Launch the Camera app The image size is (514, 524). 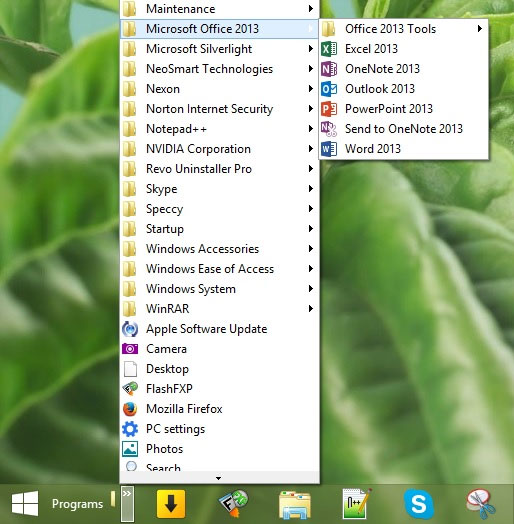pos(219,349)
